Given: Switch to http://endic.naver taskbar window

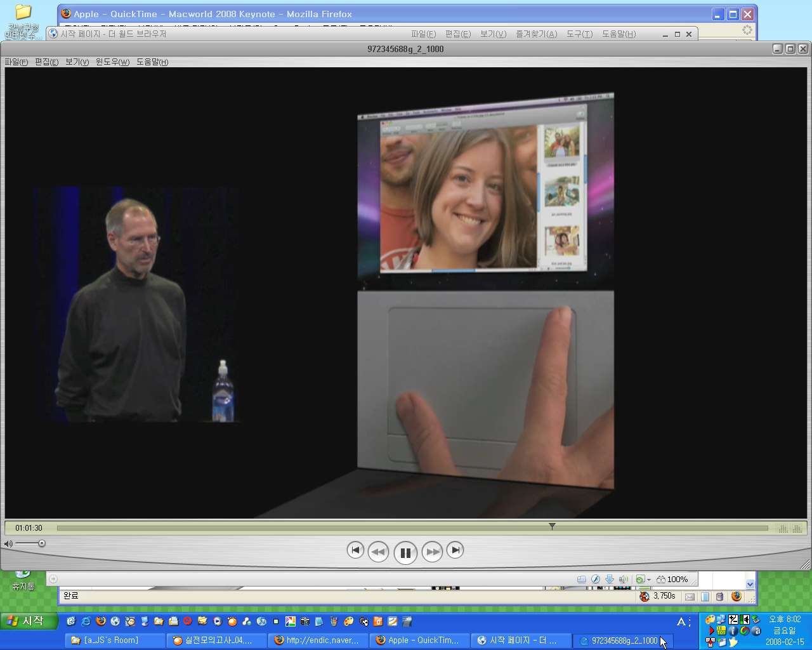Looking at the screenshot, I should pyautogui.click(x=318, y=640).
